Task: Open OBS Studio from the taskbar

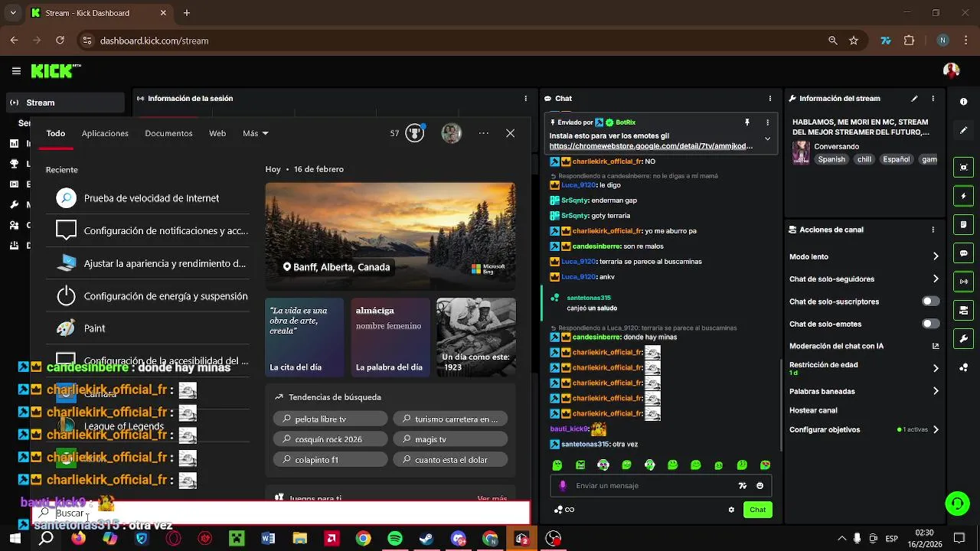Action: pyautogui.click(x=554, y=539)
